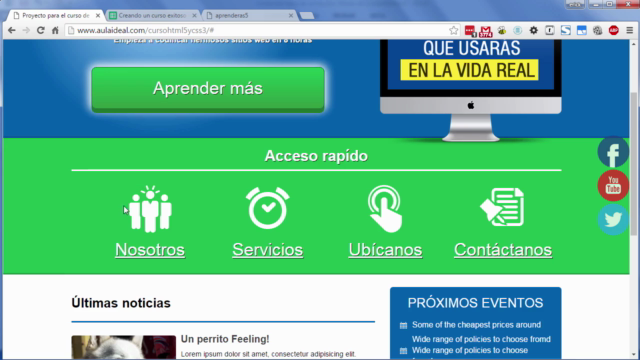The width and height of the screenshot is (640, 360).
Task: Bookmark this page with the star icon
Action: 453,30
